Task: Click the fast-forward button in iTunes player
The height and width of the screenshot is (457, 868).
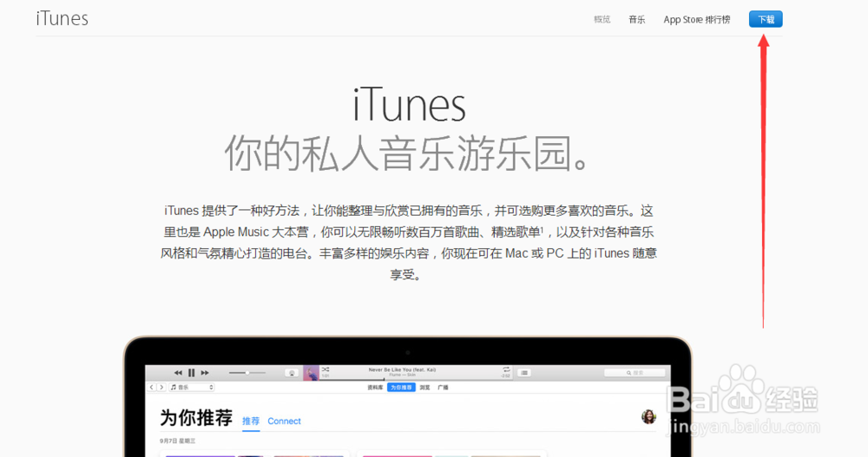Action: [205, 373]
